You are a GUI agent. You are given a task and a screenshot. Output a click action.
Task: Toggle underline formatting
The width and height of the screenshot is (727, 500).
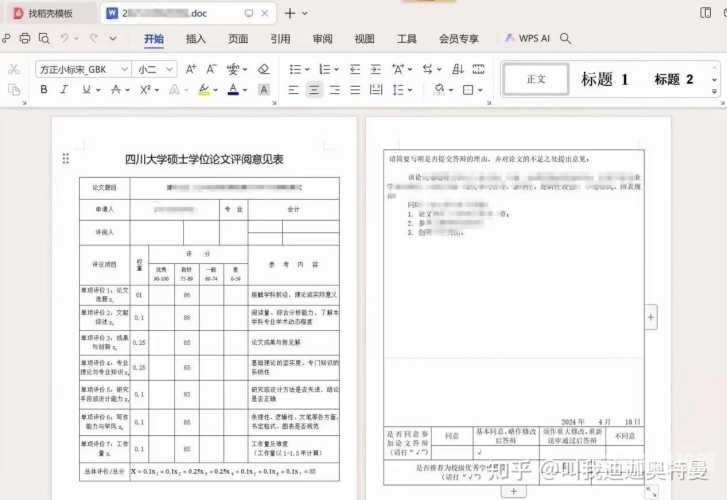tap(86, 90)
